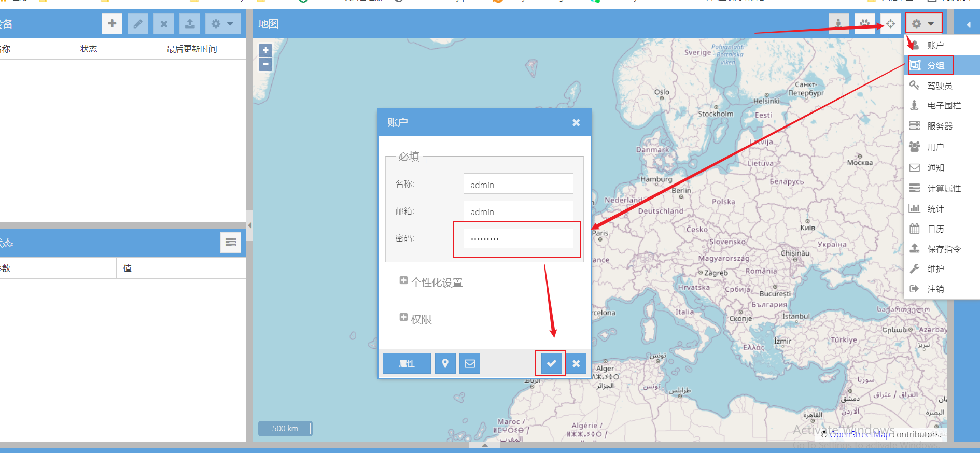Expand the 个性化设置 section

[403, 281]
